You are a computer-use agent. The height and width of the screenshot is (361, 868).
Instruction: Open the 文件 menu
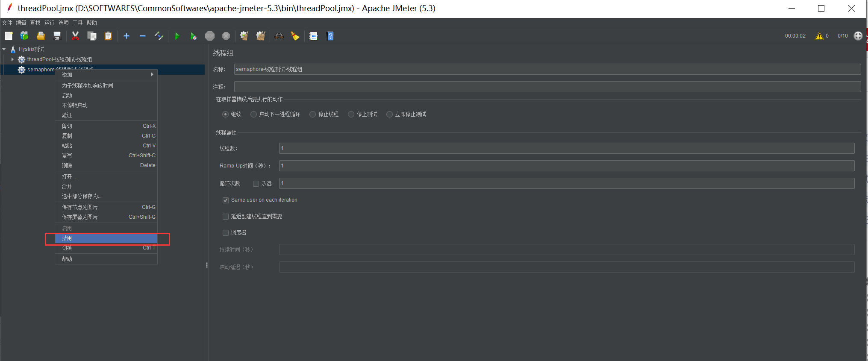(7, 23)
